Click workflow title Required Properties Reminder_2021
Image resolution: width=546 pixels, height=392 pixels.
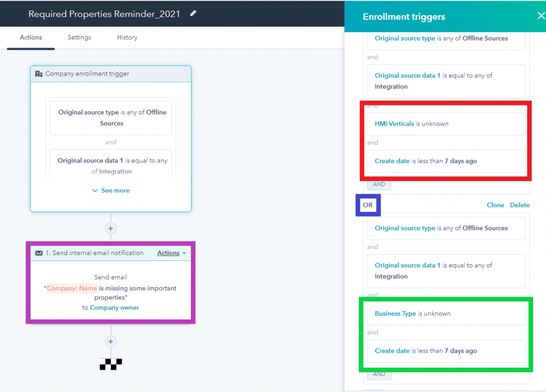click(104, 14)
